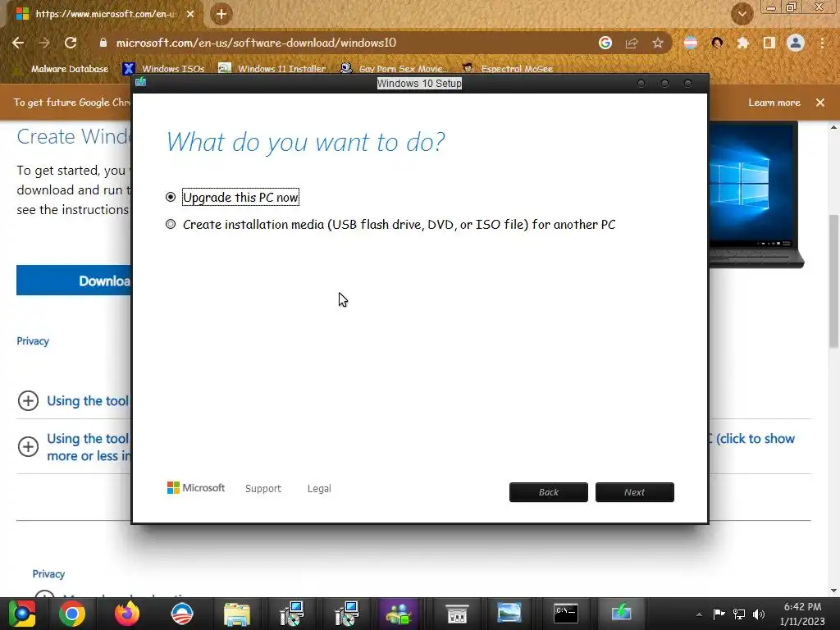Click the Windows laptop image on the webpage
The image size is (840, 630).
756,194
